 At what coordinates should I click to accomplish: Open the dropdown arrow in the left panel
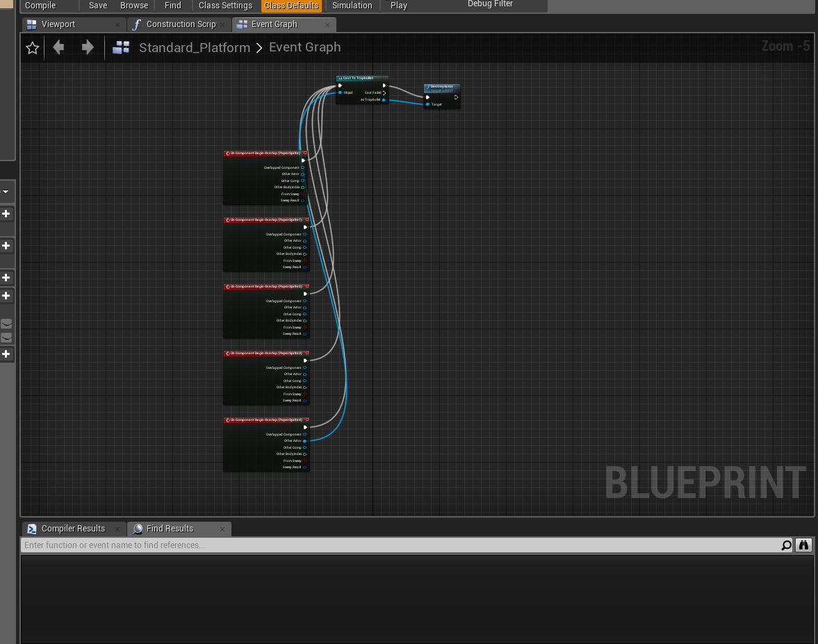6,191
